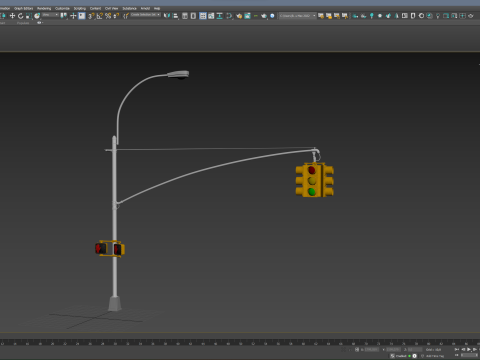Screen dimensions: 480x360
Task: Open the Render Setup dialog icon
Action: [x=239, y=16]
